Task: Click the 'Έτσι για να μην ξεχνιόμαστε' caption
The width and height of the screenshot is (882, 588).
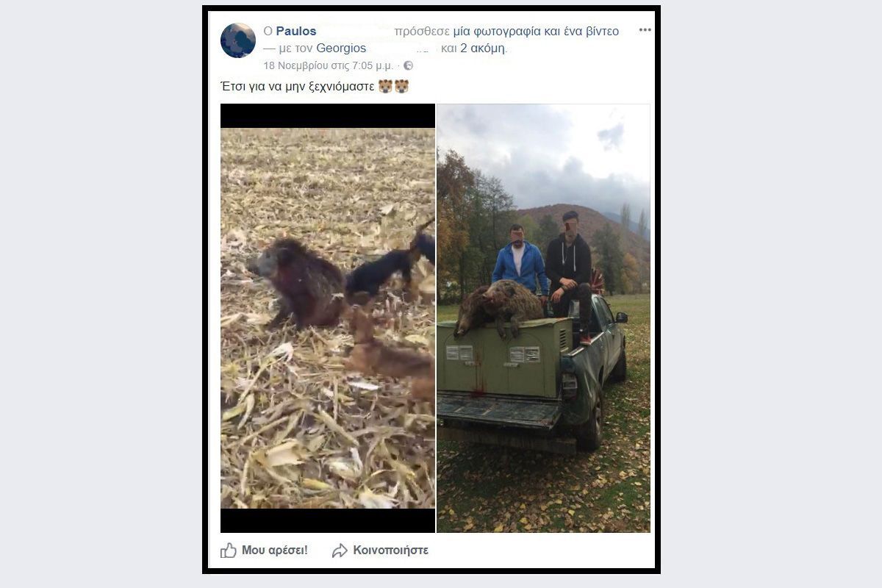Action: [x=298, y=87]
